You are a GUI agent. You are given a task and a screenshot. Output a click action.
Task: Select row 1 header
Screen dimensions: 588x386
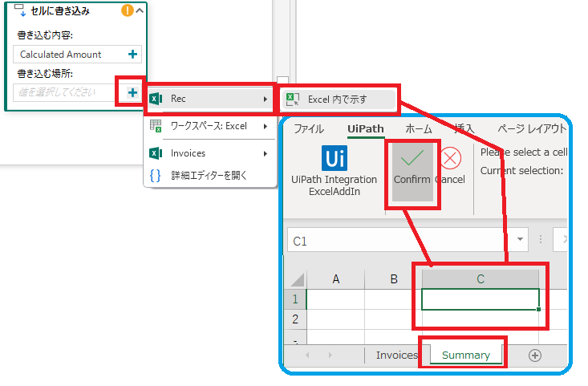click(x=295, y=299)
